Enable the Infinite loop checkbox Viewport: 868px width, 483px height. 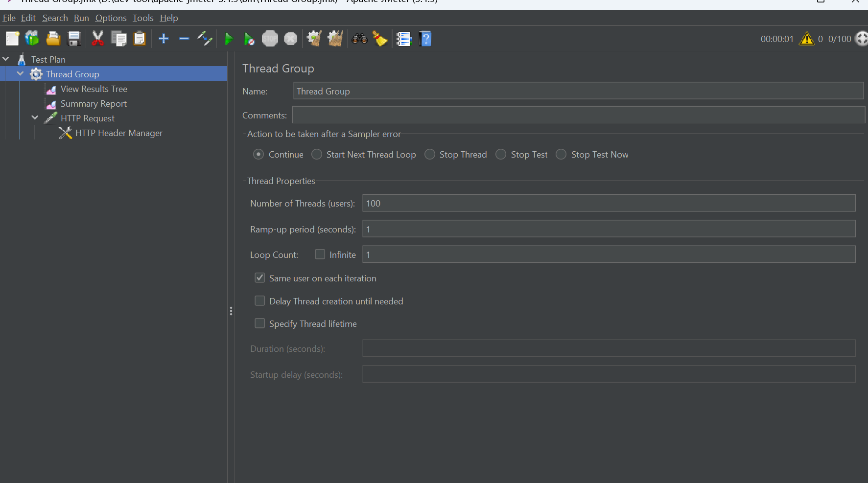coord(320,254)
